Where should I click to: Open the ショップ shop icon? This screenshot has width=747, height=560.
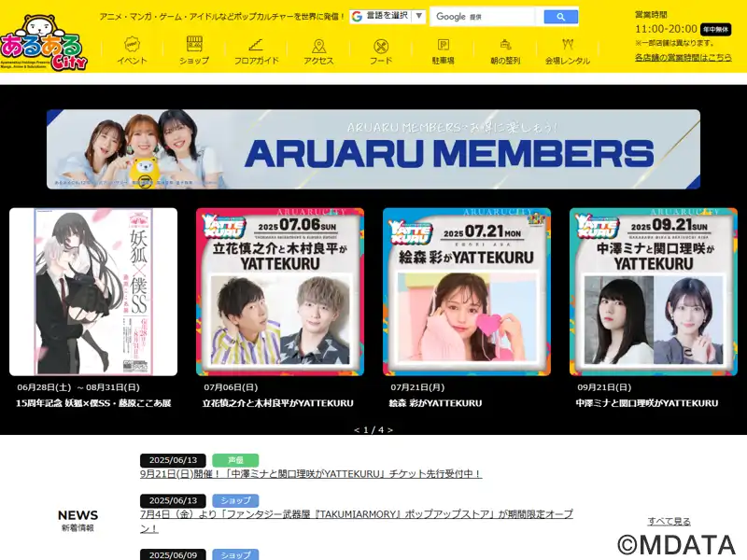(x=194, y=44)
